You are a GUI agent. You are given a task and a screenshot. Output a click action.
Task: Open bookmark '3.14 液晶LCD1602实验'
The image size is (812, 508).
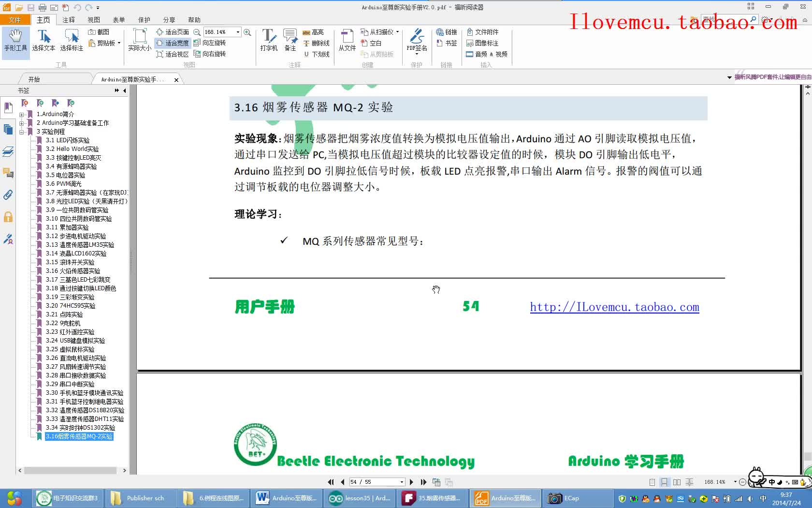click(76, 254)
